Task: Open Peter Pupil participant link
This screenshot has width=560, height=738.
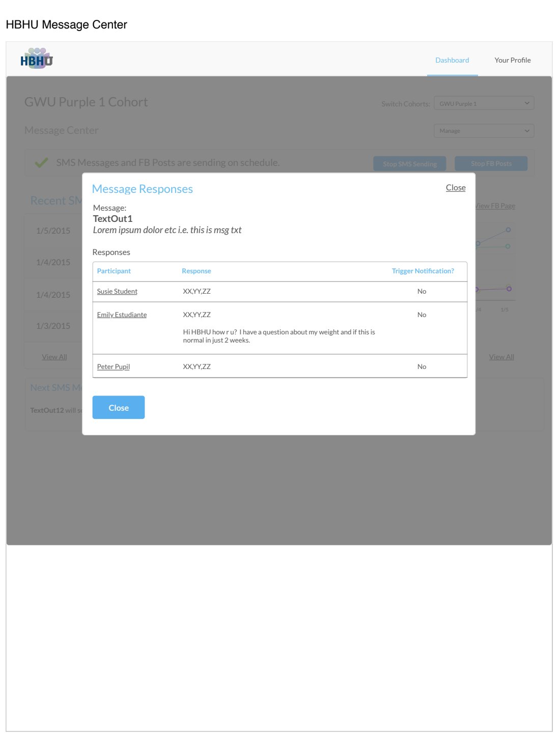Action: (x=114, y=367)
